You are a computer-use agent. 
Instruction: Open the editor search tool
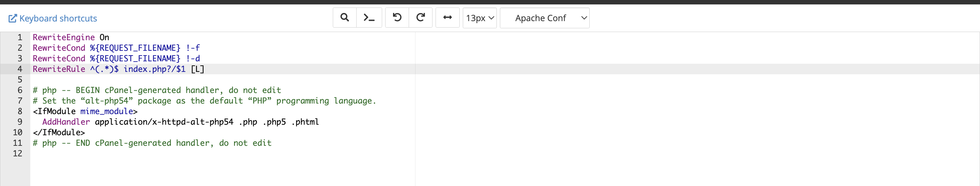(x=344, y=18)
